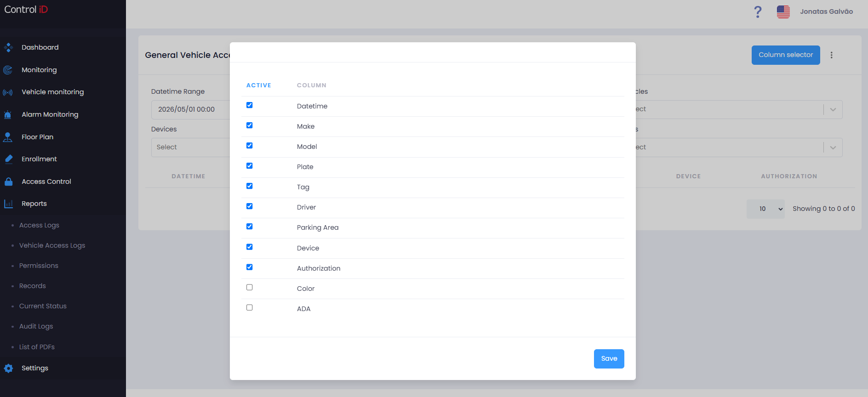Open the three-dot more options menu
Image resolution: width=868 pixels, height=397 pixels.
click(x=831, y=55)
